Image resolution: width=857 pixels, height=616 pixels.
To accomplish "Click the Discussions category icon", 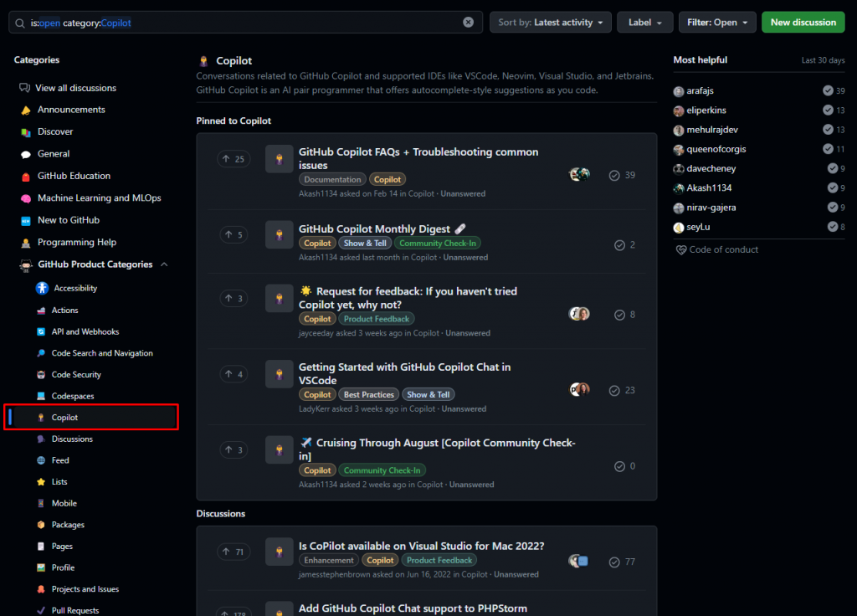I will (41, 439).
